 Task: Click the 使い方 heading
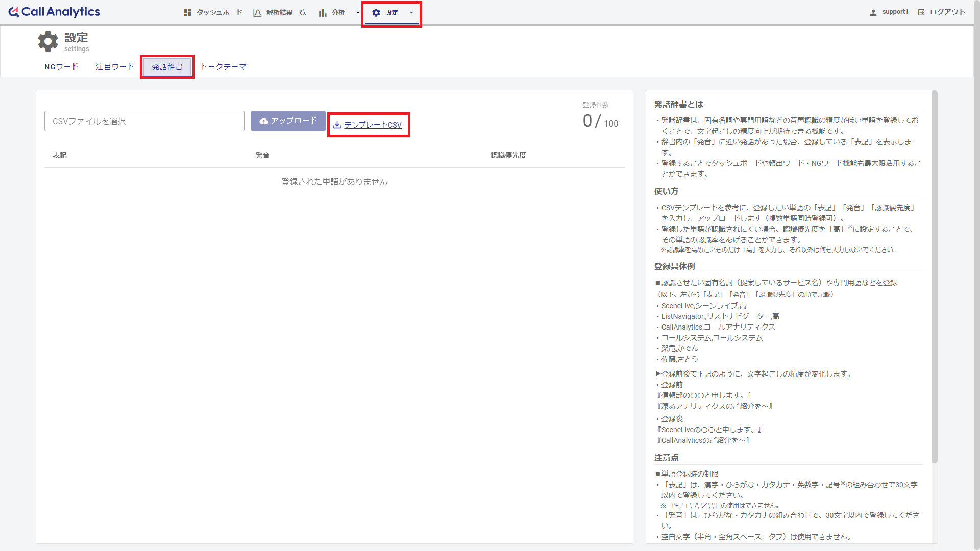pos(667,191)
